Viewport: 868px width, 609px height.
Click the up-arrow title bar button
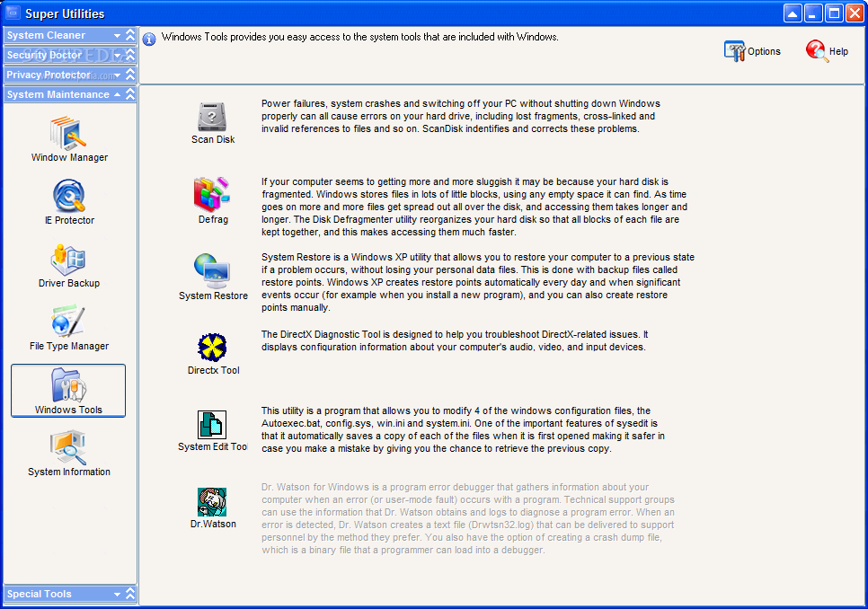point(793,13)
